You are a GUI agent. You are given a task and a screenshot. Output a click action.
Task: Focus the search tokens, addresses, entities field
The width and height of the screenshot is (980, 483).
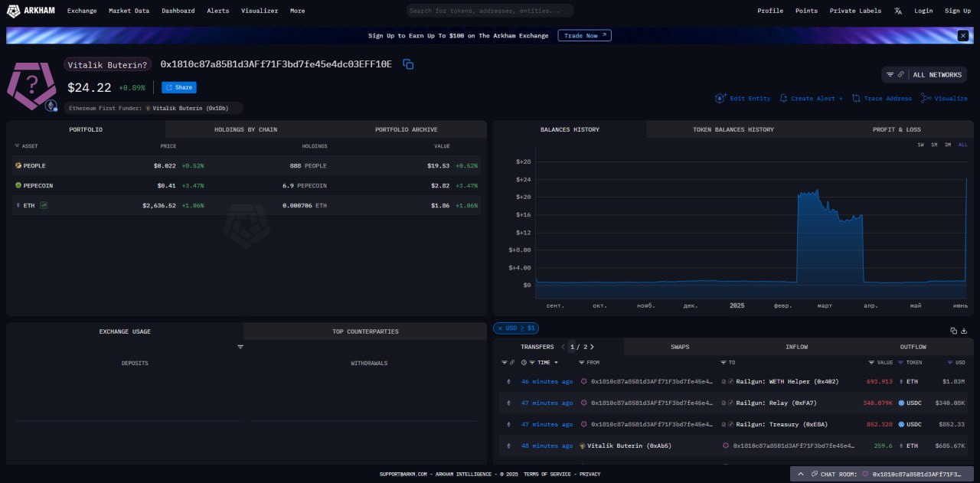coord(490,11)
